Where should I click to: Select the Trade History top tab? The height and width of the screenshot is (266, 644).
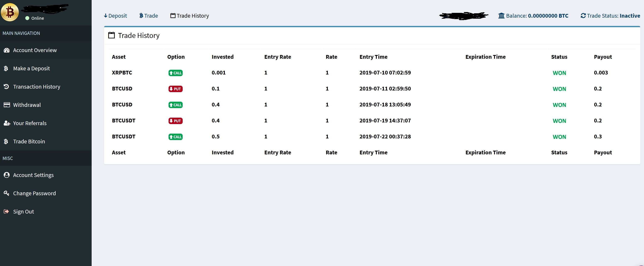(190, 16)
